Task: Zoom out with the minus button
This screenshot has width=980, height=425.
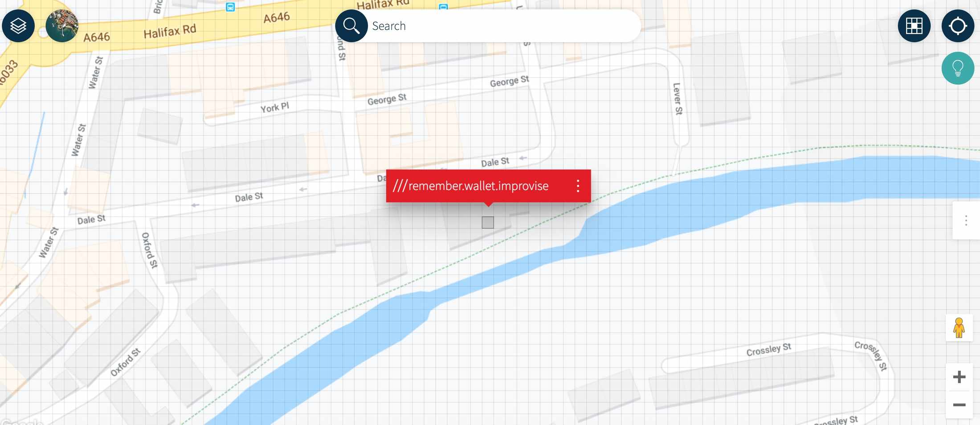Action: (959, 405)
